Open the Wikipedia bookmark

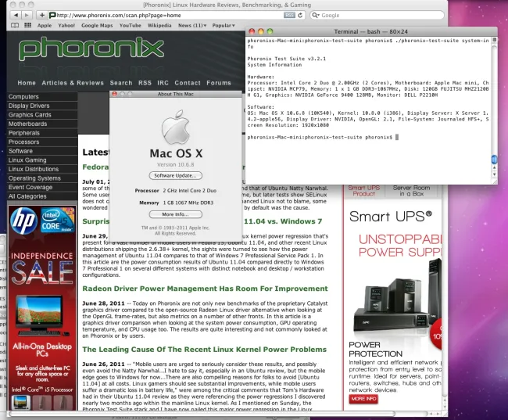(159, 25)
